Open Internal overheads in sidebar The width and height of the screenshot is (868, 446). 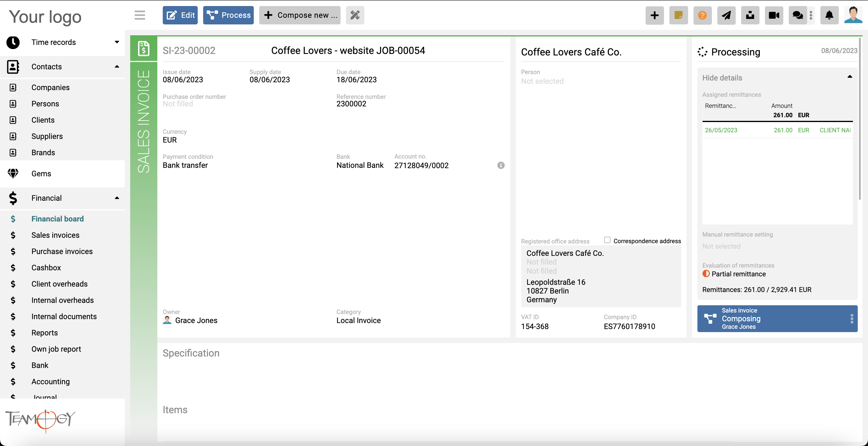(63, 300)
